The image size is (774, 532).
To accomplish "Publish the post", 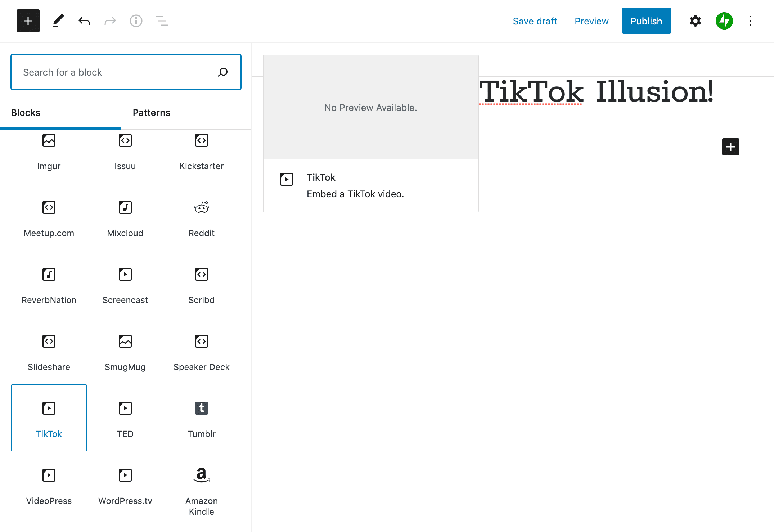I will tap(646, 21).
